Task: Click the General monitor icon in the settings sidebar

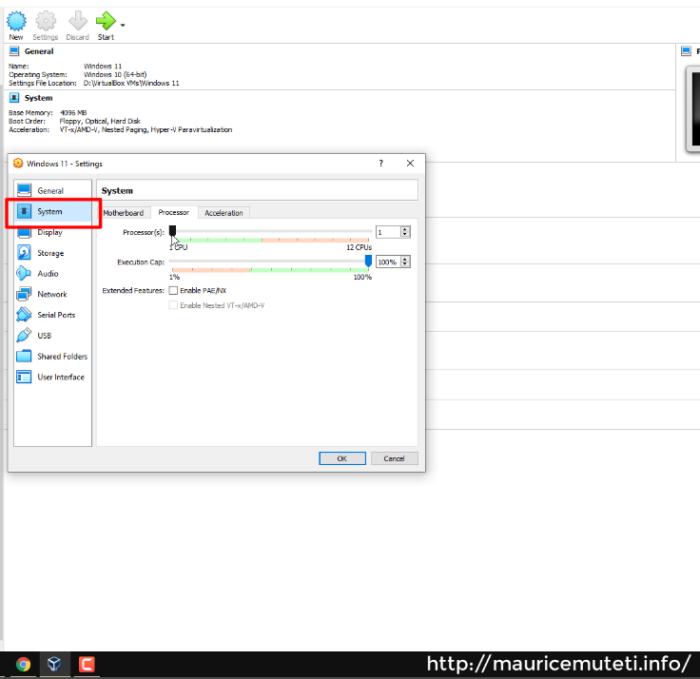Action: click(24, 191)
